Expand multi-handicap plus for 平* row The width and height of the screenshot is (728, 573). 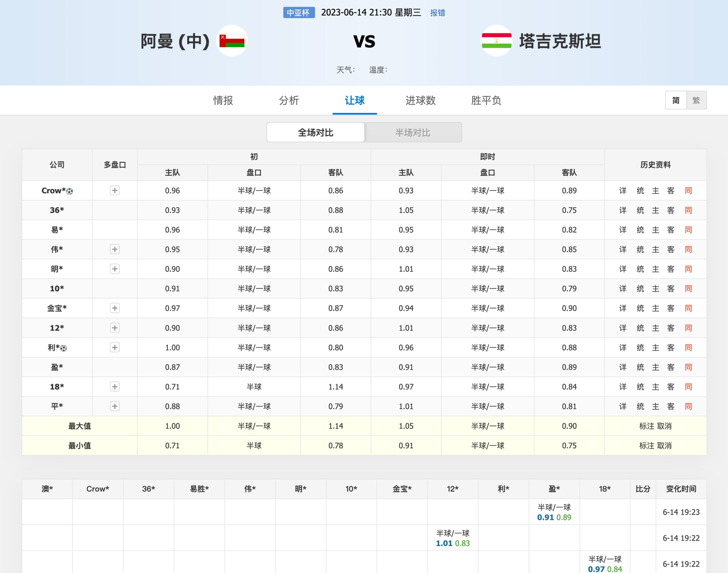point(115,406)
